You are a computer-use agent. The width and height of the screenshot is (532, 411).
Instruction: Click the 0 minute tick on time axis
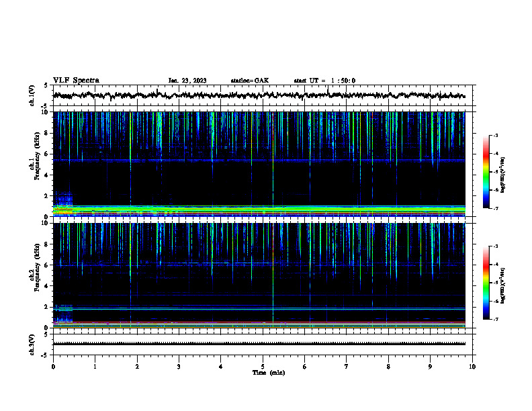pyautogui.click(x=53, y=367)
